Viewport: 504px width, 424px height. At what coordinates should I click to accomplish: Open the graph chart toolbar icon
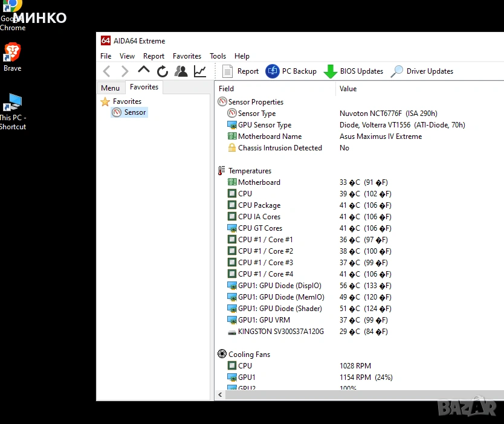pos(200,71)
